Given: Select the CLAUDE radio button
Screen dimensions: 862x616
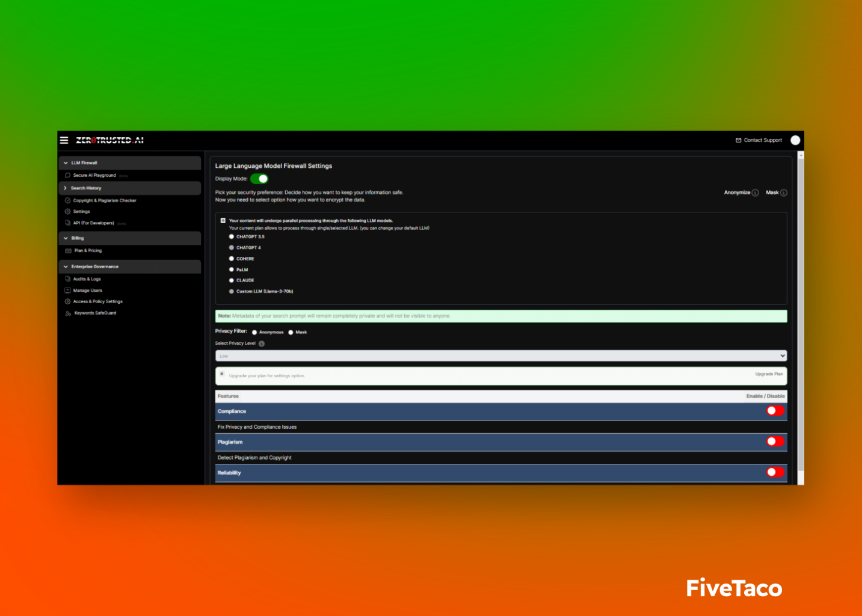Looking at the screenshot, I should [x=232, y=280].
